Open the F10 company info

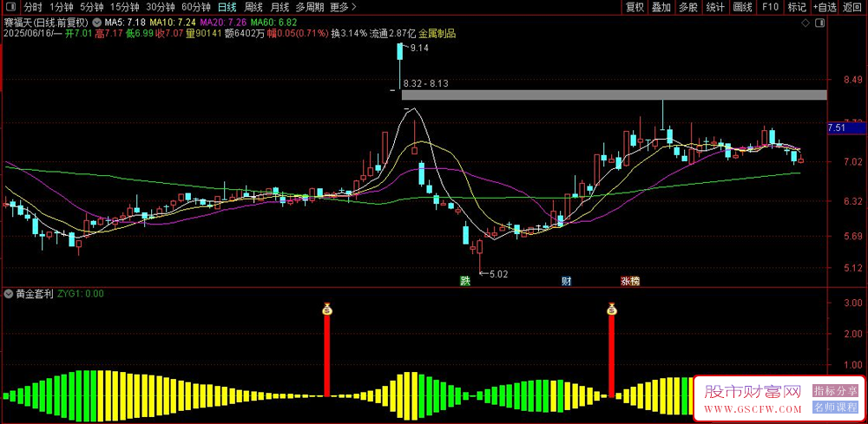point(769,7)
